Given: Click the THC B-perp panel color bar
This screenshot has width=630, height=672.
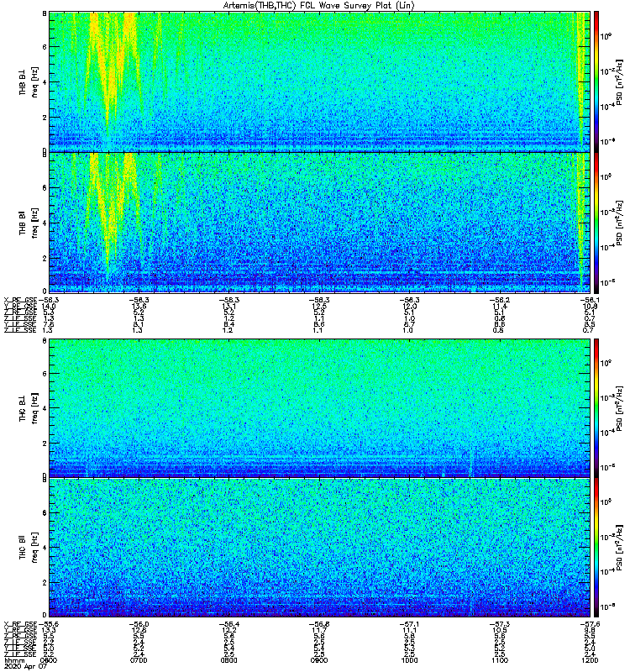Looking at the screenshot, I should (596, 407).
